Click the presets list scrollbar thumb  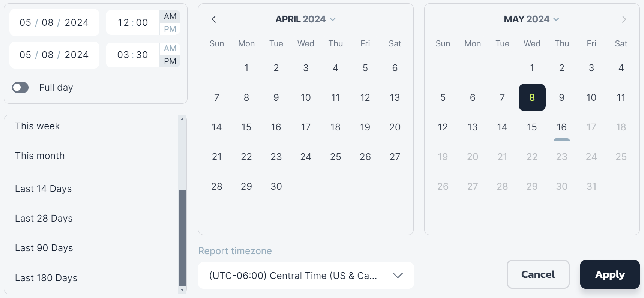182,237
